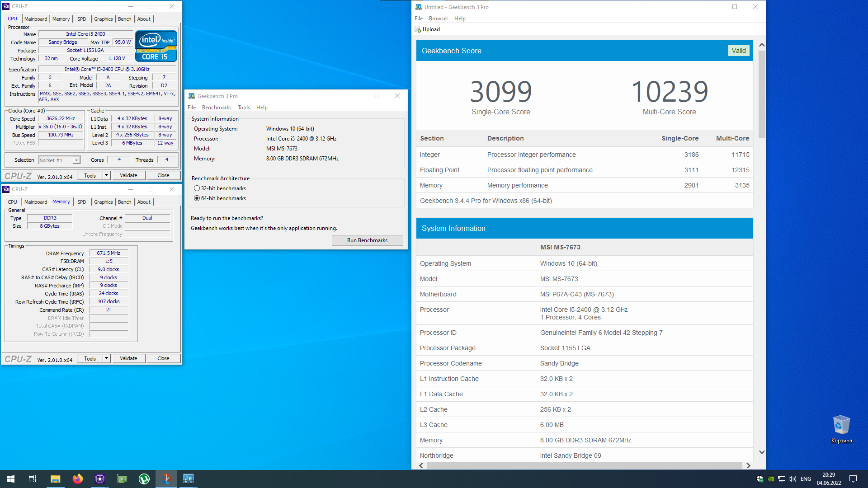Open network status tray icon
Image resolution: width=868 pixels, height=488 pixels.
[782, 479]
